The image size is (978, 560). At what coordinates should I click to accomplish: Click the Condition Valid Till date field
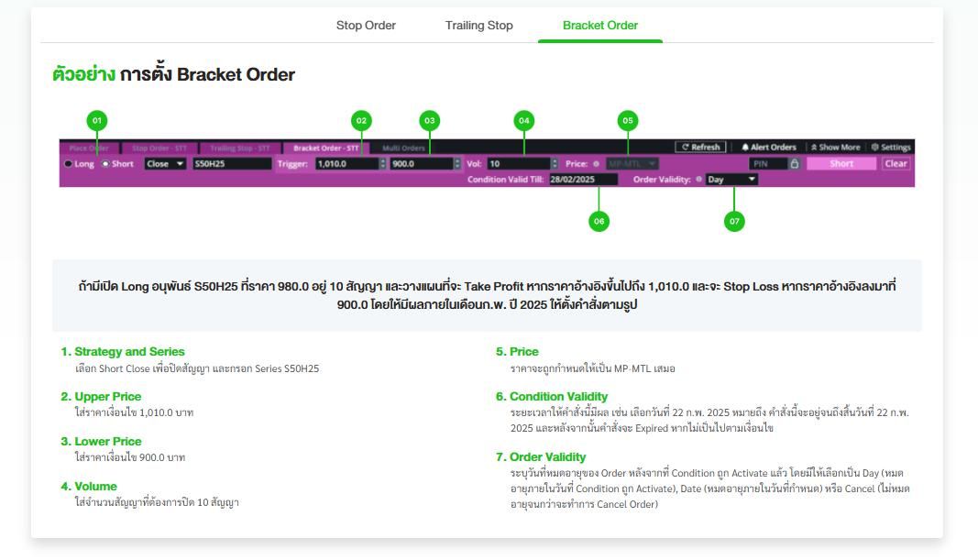click(x=583, y=180)
